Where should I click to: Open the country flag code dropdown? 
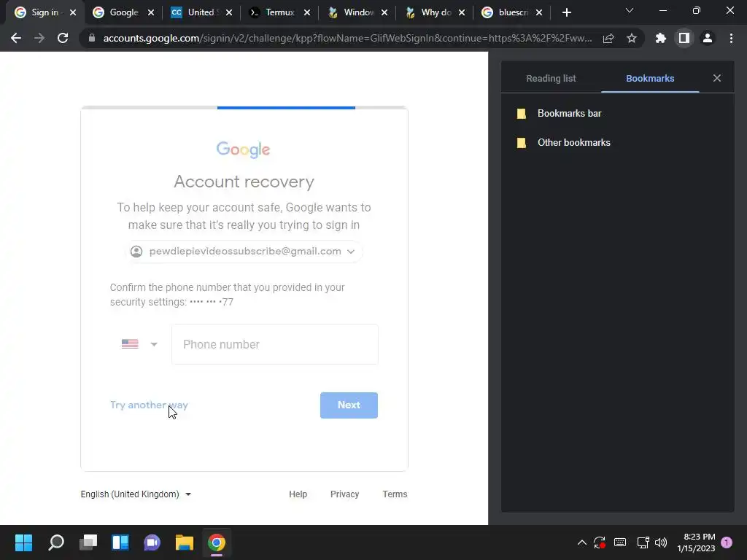(139, 344)
